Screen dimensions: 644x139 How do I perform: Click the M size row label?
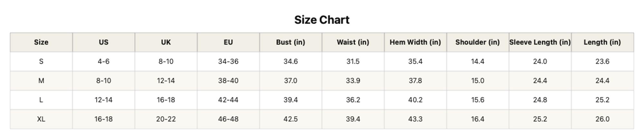point(41,81)
